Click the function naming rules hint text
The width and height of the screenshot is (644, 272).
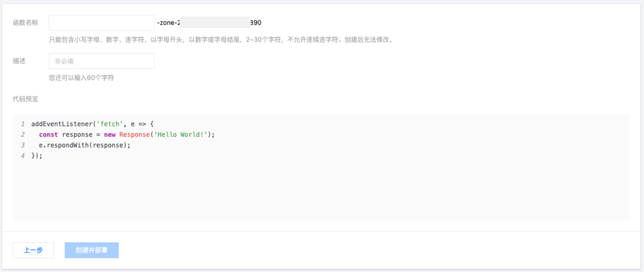221,40
